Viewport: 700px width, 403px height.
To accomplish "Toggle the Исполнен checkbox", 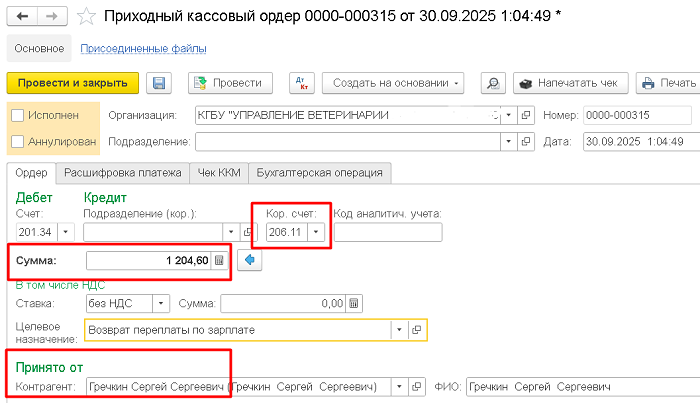I will 17,115.
